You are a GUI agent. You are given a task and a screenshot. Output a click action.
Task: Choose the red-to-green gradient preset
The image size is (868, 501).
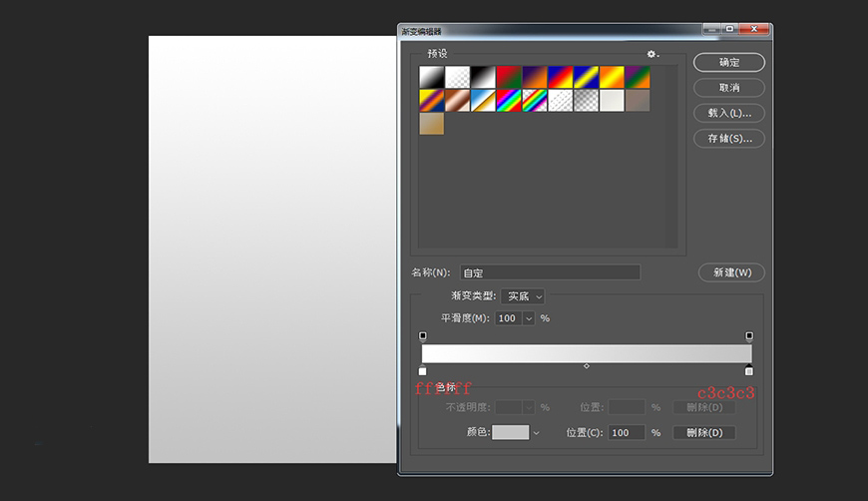point(509,78)
